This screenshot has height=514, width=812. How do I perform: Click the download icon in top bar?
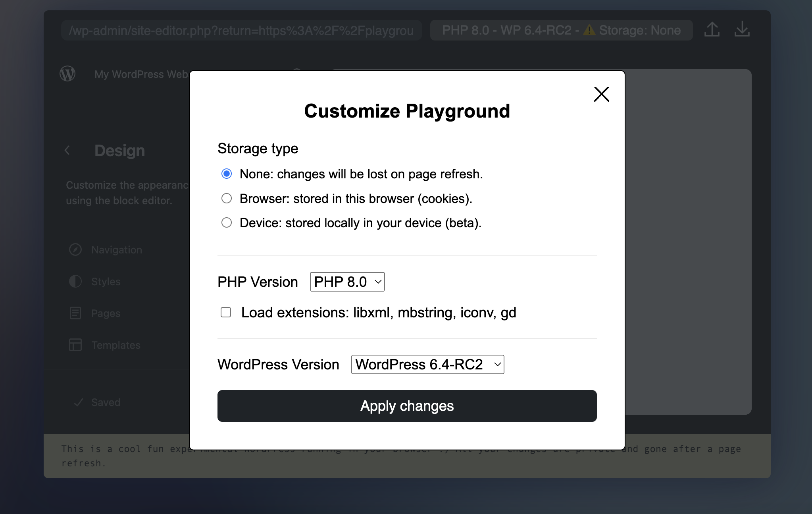[x=742, y=30]
